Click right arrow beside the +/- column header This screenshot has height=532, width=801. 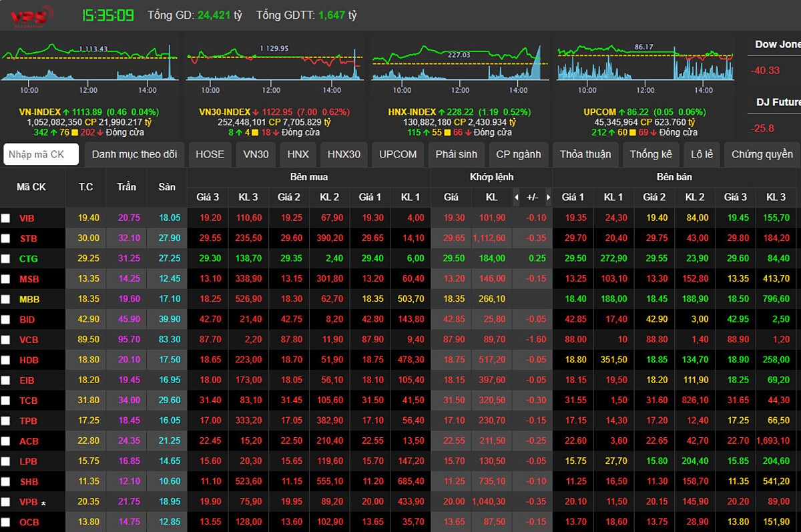pos(549,198)
